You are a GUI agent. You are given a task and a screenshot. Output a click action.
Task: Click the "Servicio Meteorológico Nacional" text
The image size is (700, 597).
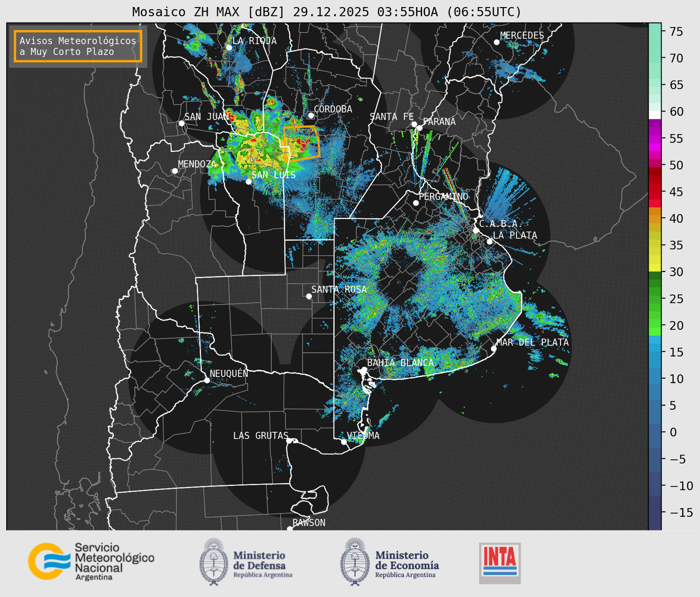coord(114,558)
